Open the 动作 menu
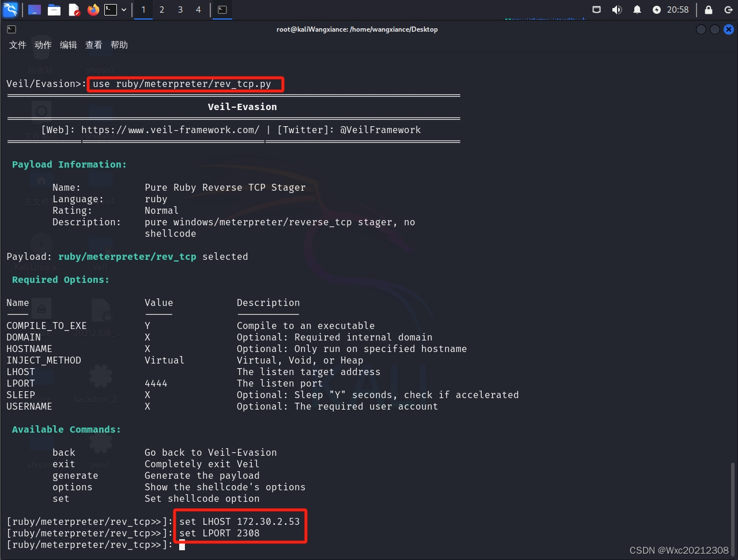The height and width of the screenshot is (560, 738). [43, 45]
